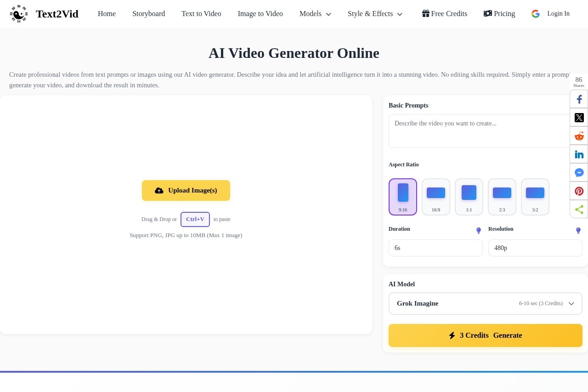Share the page on Pinterest
Screen dimensions: 588x392
coord(579,191)
